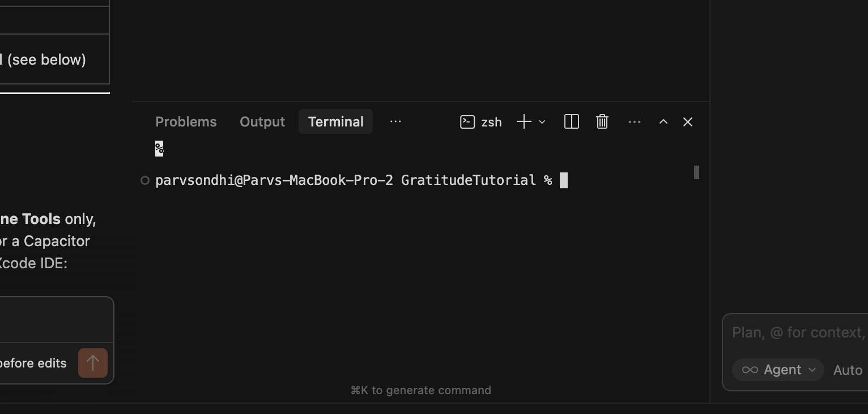This screenshot has width=868, height=414.
Task: Click the ⌘K to generate command hint
Action: (420, 390)
